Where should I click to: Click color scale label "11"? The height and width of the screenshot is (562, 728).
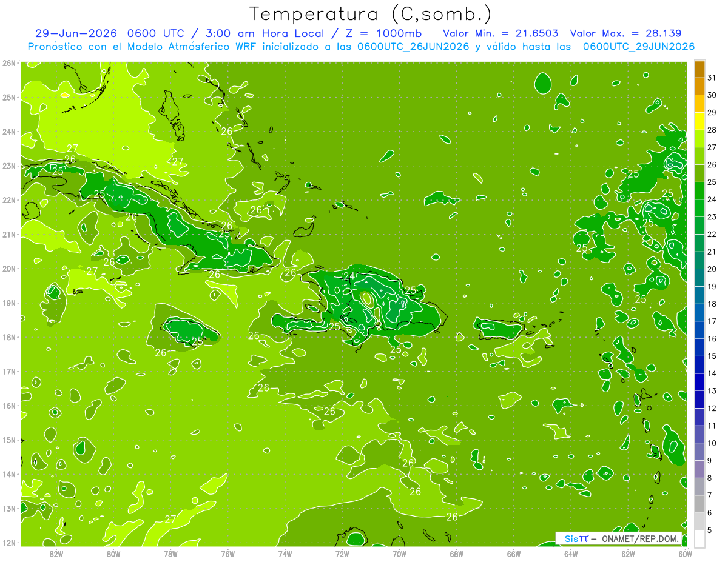(712, 426)
